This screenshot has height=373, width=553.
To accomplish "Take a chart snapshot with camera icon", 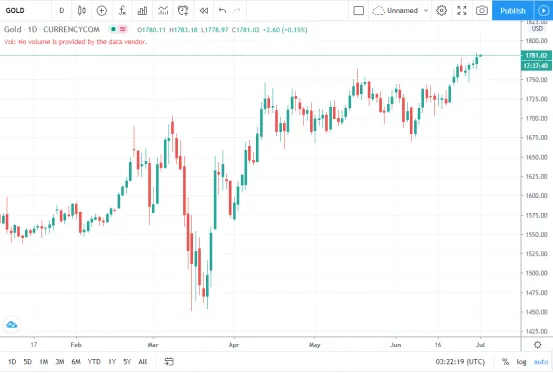I will pyautogui.click(x=482, y=11).
